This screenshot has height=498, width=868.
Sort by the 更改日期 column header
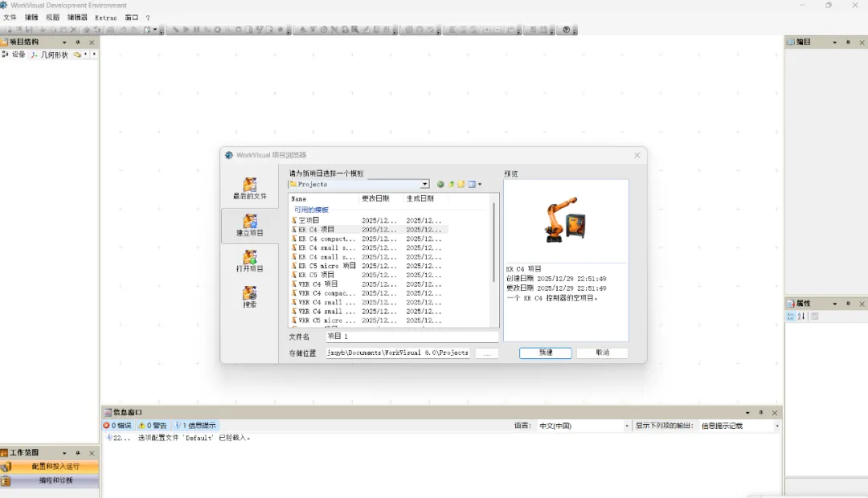(381, 198)
